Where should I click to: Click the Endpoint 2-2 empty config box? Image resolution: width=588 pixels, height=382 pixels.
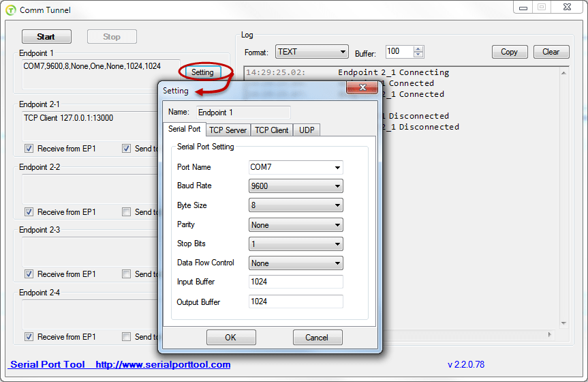coord(90,189)
